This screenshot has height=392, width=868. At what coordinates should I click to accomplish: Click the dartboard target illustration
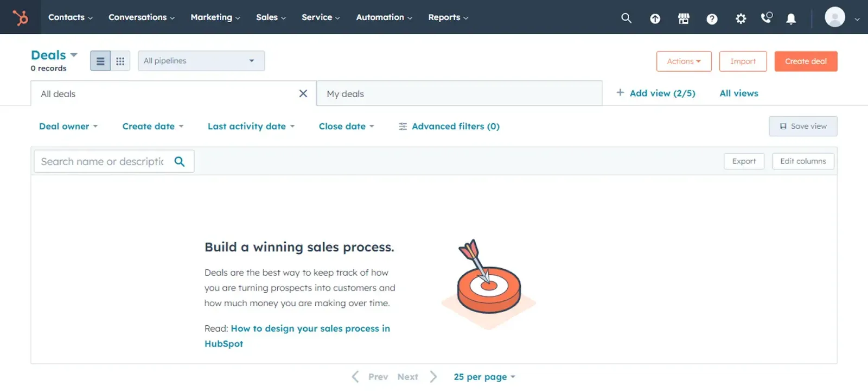coord(489,283)
